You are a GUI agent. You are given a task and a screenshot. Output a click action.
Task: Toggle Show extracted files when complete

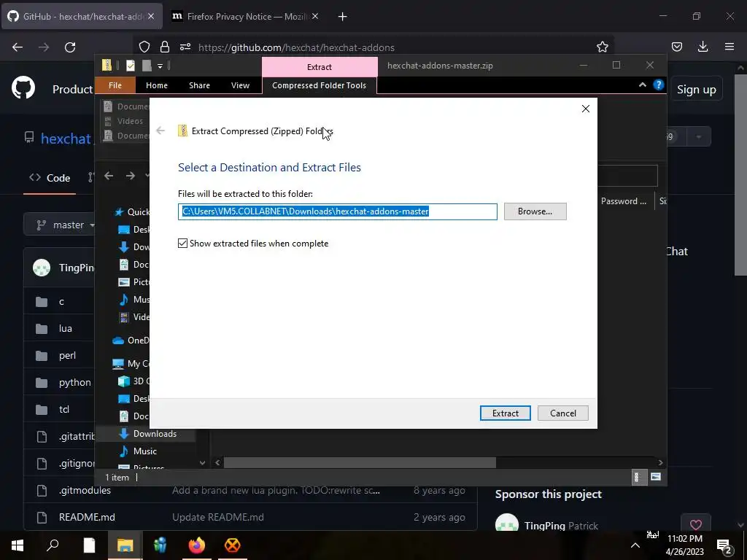(x=253, y=244)
